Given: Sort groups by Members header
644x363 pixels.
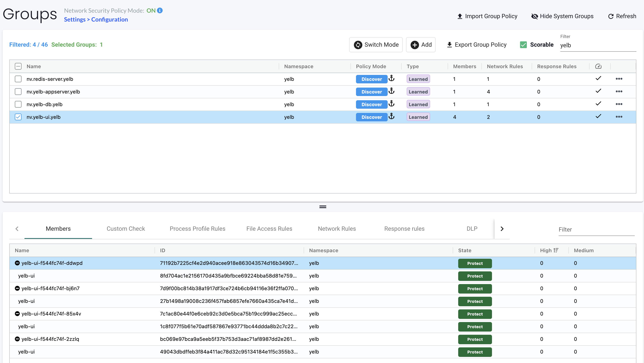Looking at the screenshot, I should 465,66.
